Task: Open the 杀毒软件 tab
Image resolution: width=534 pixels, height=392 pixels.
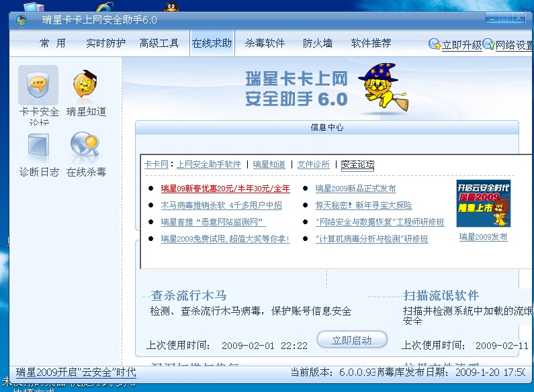Action: pos(265,43)
